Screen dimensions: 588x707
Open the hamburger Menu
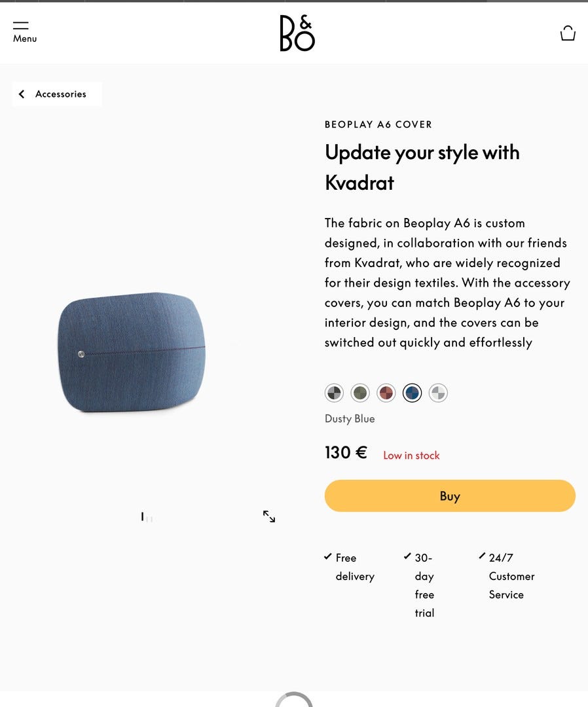pyautogui.click(x=21, y=26)
